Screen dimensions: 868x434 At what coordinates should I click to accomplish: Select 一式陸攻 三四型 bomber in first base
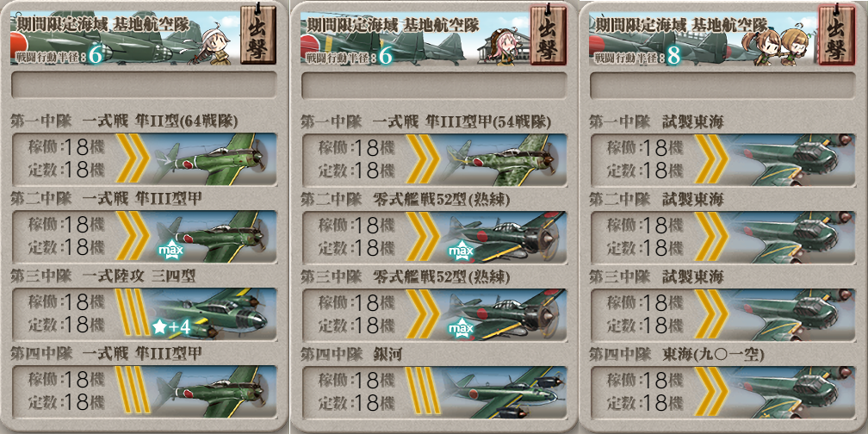coord(145,313)
